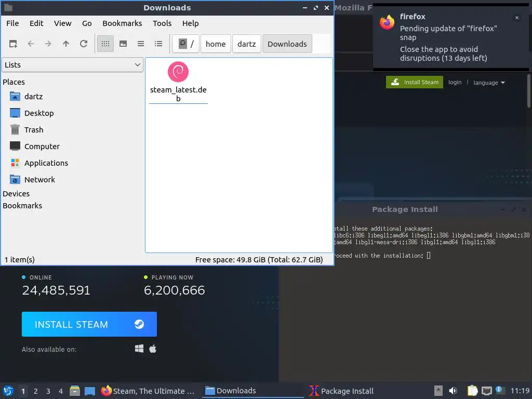
Task: Open the Bookmarks menu
Action: (x=122, y=23)
